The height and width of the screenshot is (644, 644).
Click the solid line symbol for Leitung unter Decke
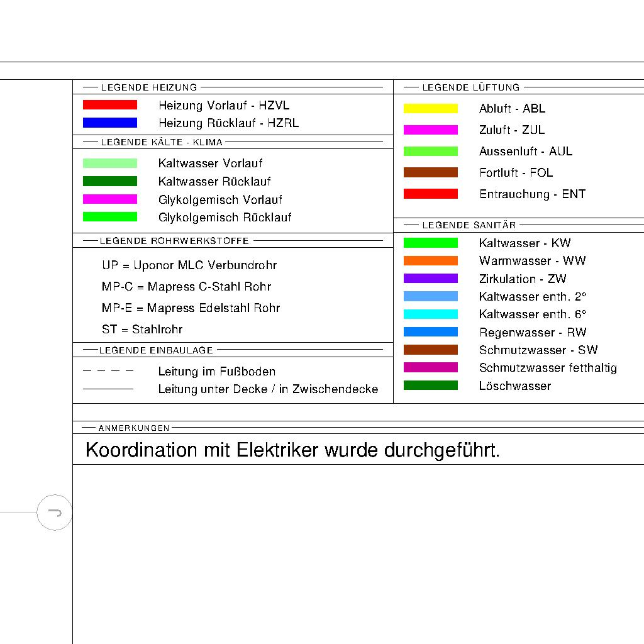108,389
